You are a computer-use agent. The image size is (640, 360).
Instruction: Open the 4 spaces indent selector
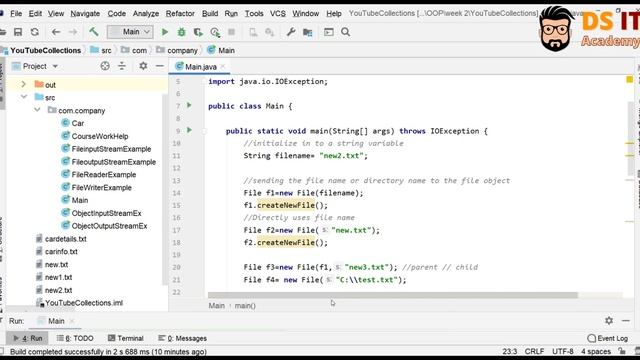click(x=596, y=351)
